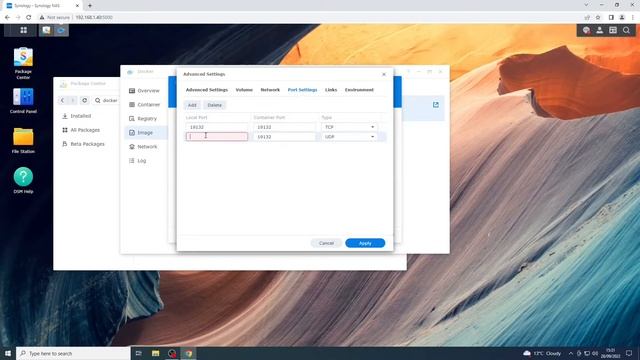Open DSM notifications icon
The height and width of the screenshot is (360, 640).
point(586,30)
